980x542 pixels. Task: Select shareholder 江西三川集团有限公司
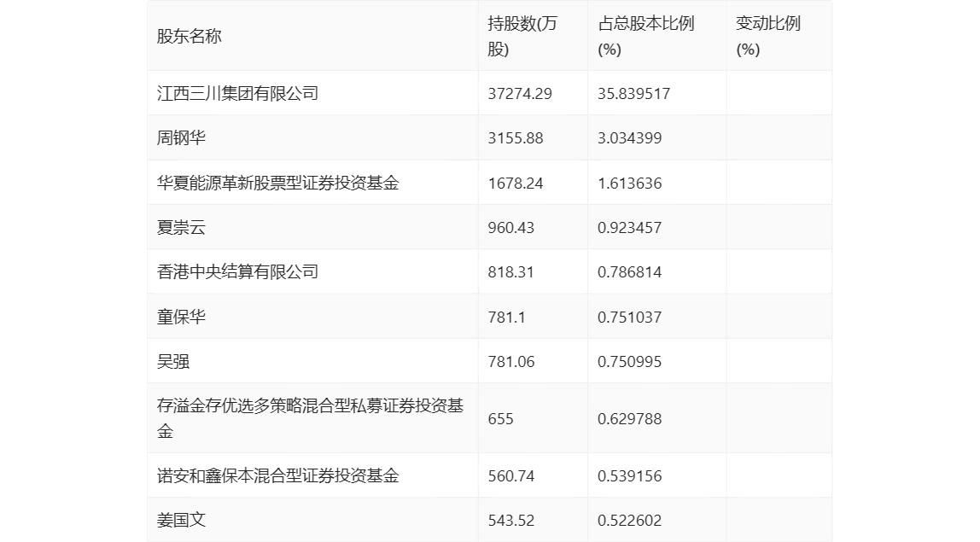click(237, 94)
